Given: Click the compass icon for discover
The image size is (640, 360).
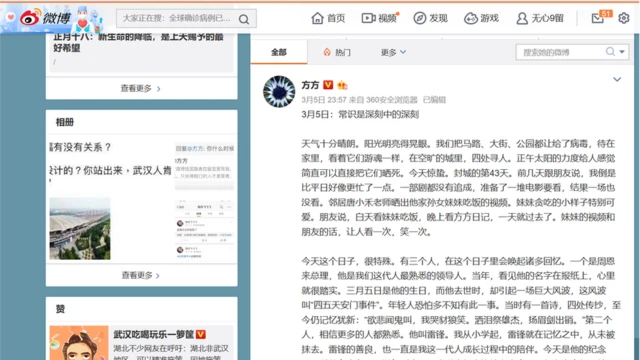Looking at the screenshot, I should (x=420, y=18).
